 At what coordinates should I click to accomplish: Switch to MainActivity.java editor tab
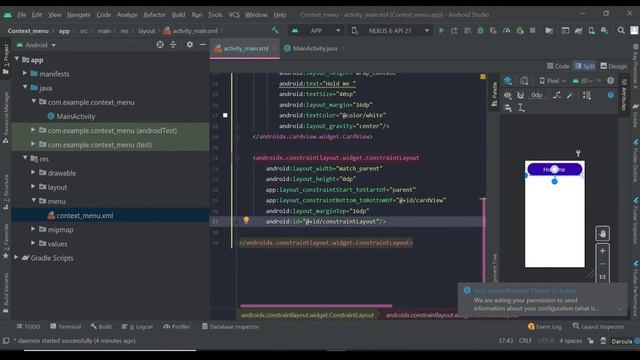point(314,48)
